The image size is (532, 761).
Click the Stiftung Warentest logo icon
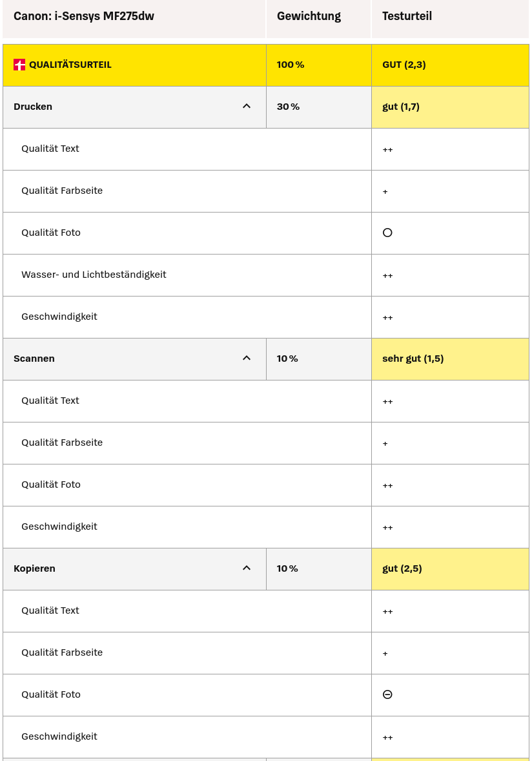click(19, 65)
